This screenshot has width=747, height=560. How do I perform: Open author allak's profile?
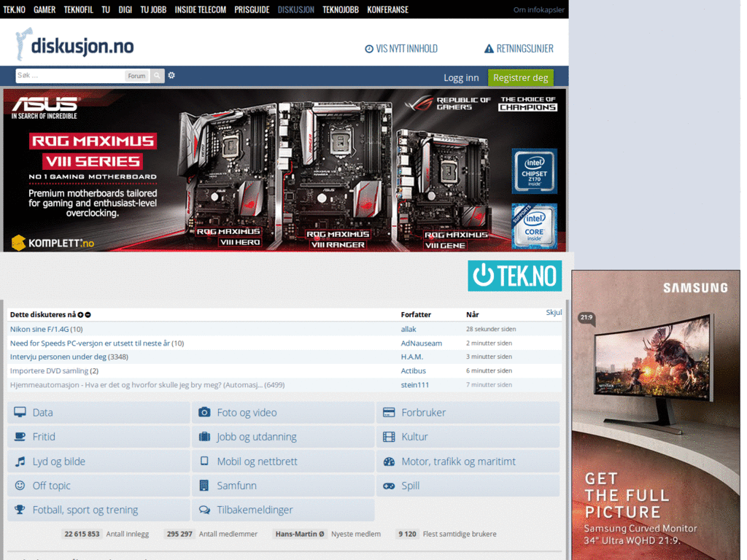click(x=409, y=329)
